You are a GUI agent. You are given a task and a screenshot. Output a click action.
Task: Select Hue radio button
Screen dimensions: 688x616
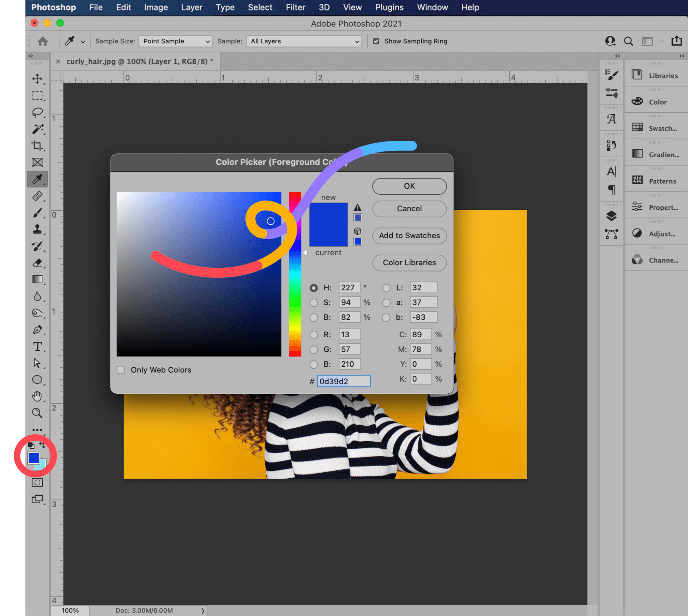[314, 287]
